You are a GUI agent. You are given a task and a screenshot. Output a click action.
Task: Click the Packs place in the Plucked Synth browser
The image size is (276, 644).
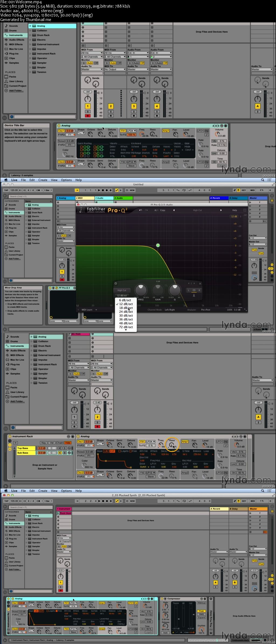pyautogui.click(x=12, y=558)
